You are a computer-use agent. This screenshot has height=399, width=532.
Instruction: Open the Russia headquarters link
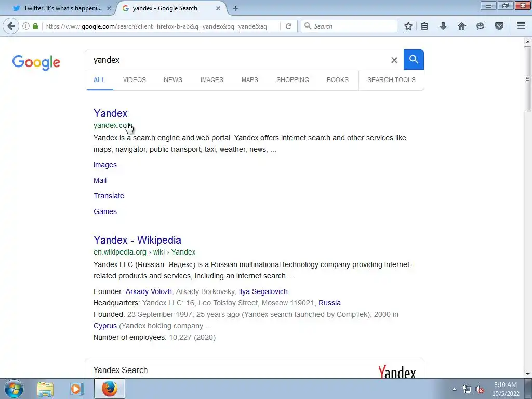coord(329,303)
